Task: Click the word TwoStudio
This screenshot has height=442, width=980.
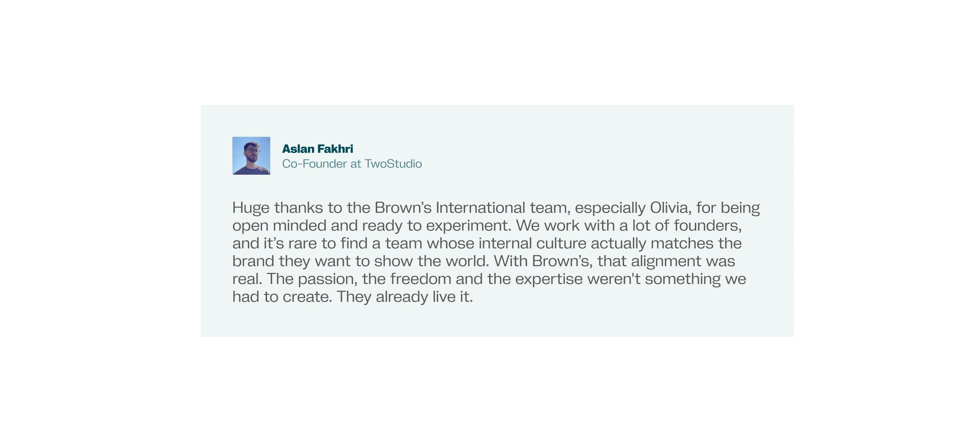Action: coord(393,163)
